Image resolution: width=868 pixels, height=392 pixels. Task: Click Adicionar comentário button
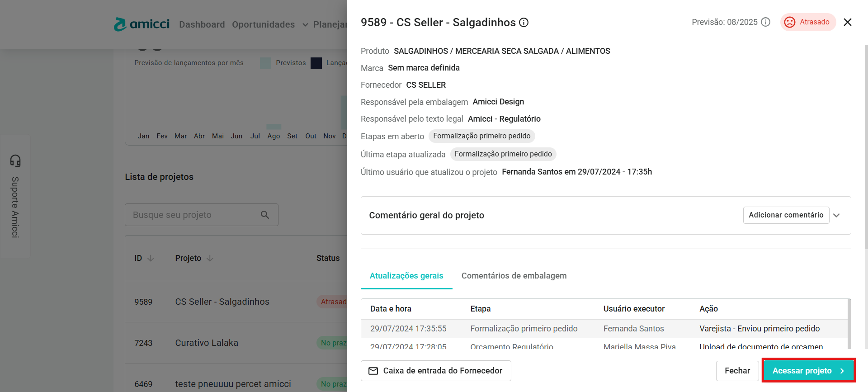(786, 215)
